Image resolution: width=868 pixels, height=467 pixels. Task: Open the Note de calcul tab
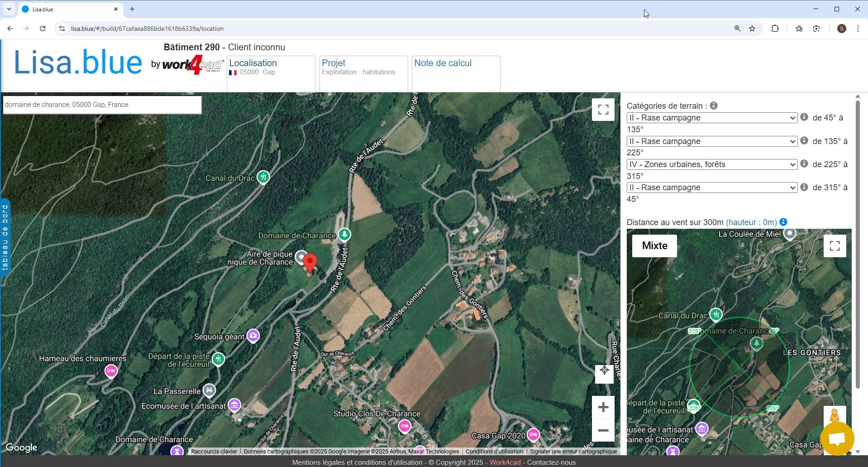(x=456, y=74)
